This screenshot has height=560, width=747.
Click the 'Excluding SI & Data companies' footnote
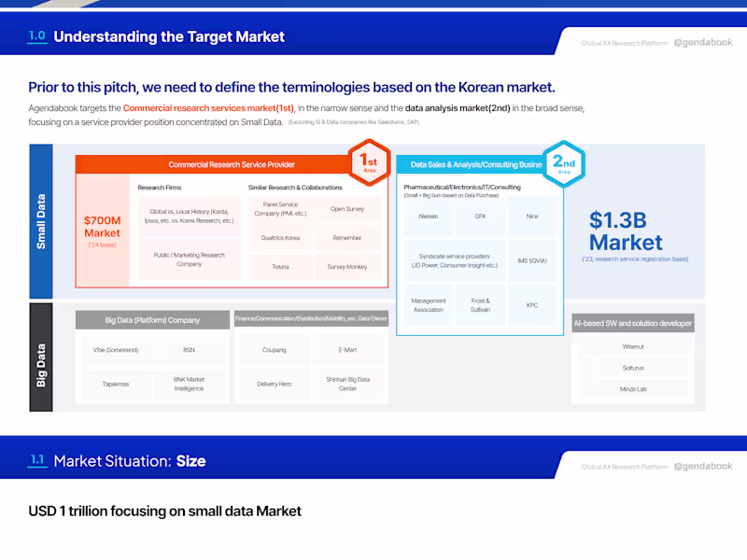(x=354, y=122)
